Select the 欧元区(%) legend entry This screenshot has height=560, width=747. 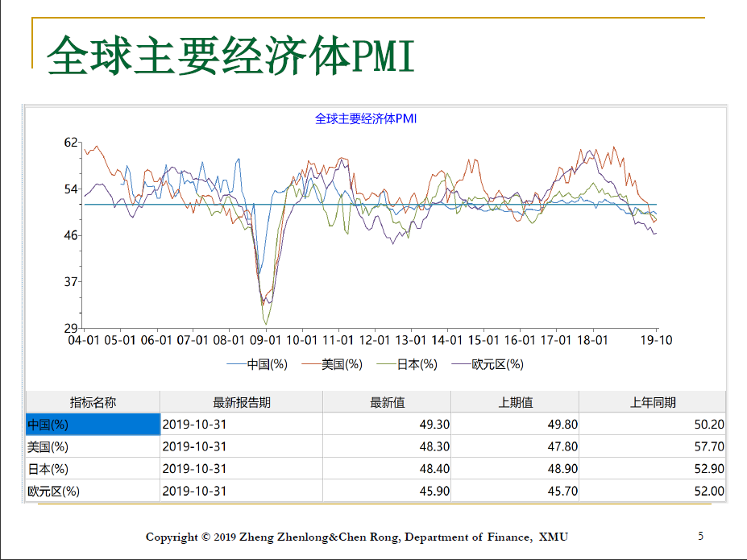[x=488, y=364]
